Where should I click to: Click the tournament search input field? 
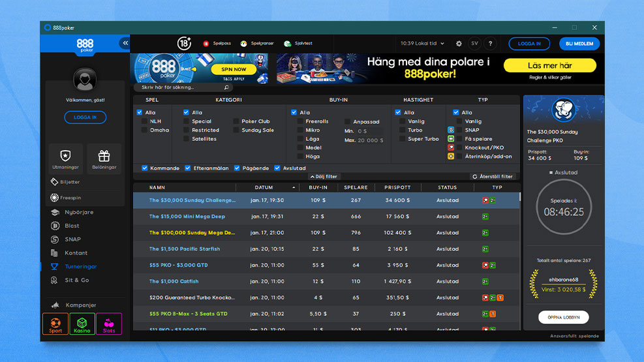[x=183, y=87]
